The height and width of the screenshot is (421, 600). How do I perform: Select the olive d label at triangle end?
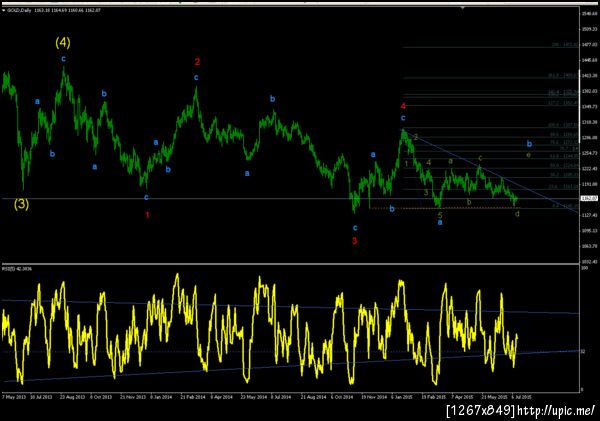[x=517, y=214]
